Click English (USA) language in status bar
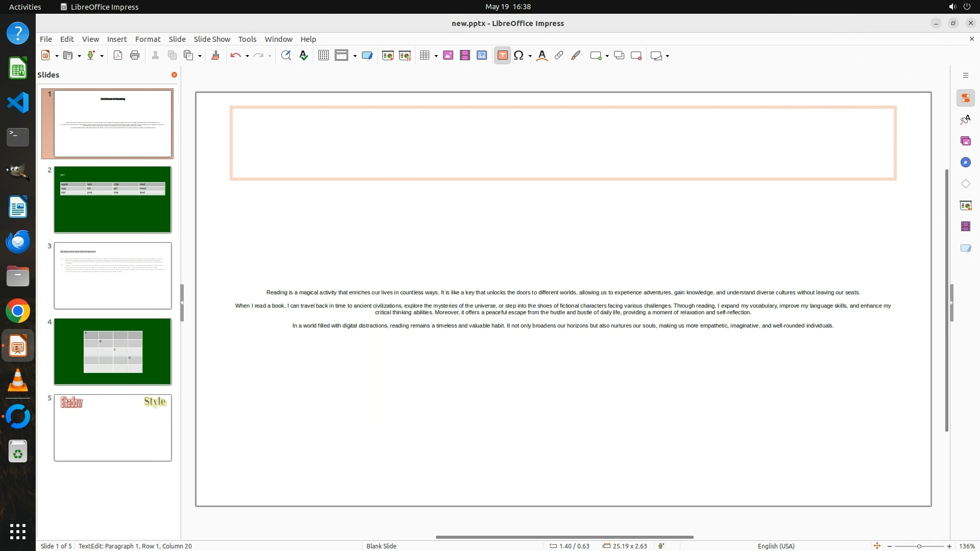 click(x=776, y=546)
